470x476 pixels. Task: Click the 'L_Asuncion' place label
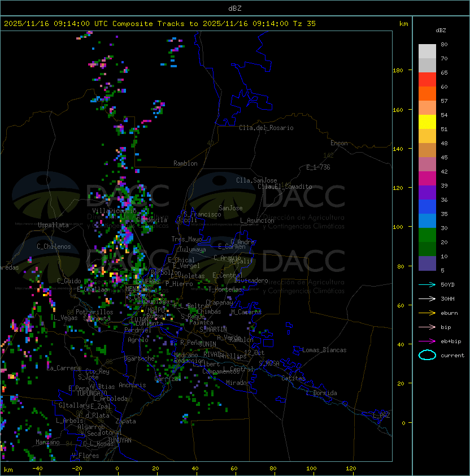coord(257,220)
